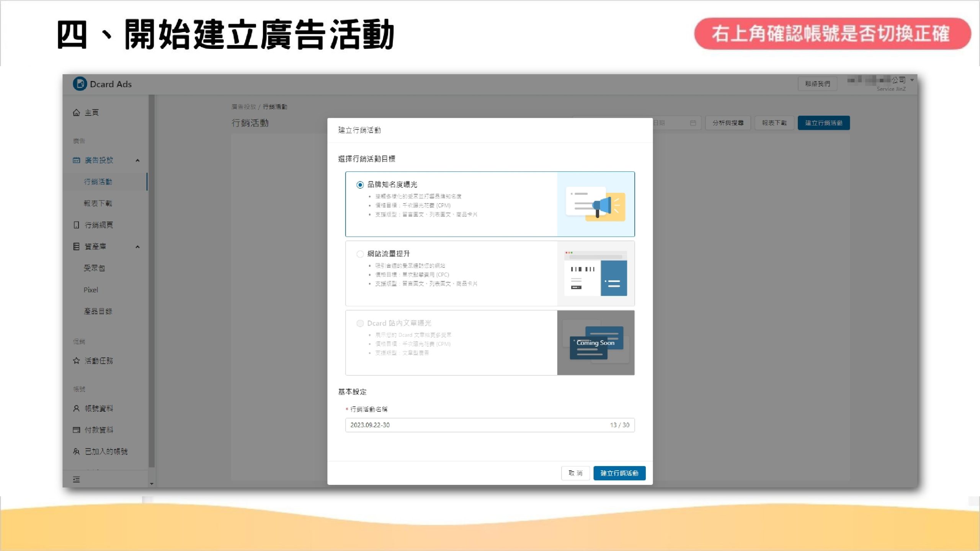Select the Dcard 站內文章曝光 radio button
980x551 pixels.
coord(360,324)
